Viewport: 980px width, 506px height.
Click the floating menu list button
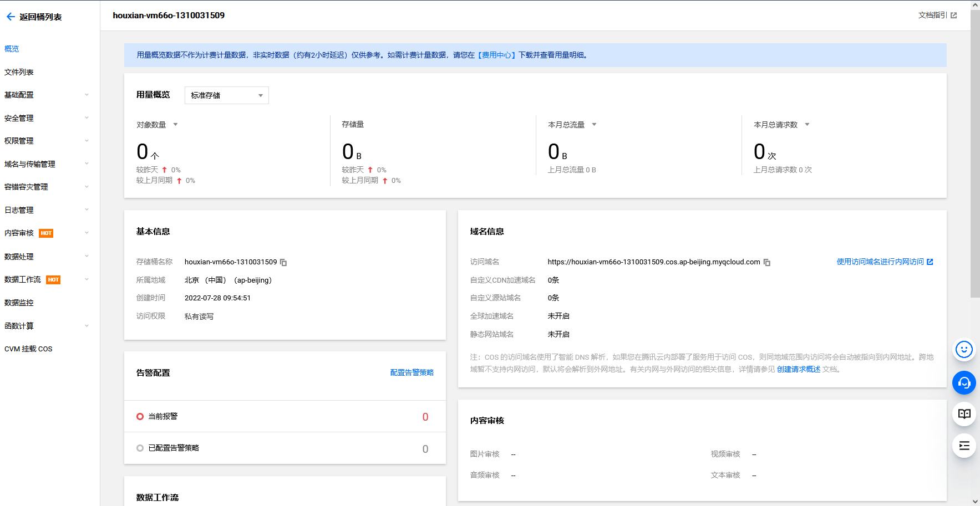(964, 446)
